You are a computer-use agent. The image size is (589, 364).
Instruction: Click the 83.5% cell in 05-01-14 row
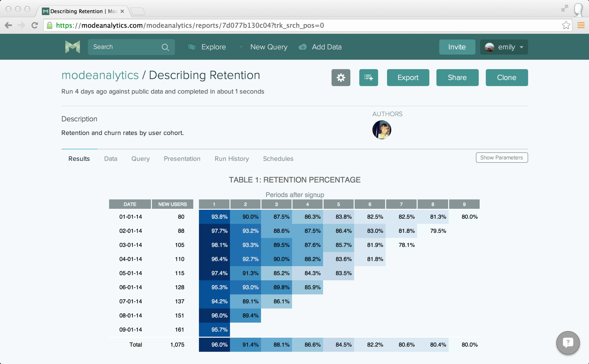338,273
